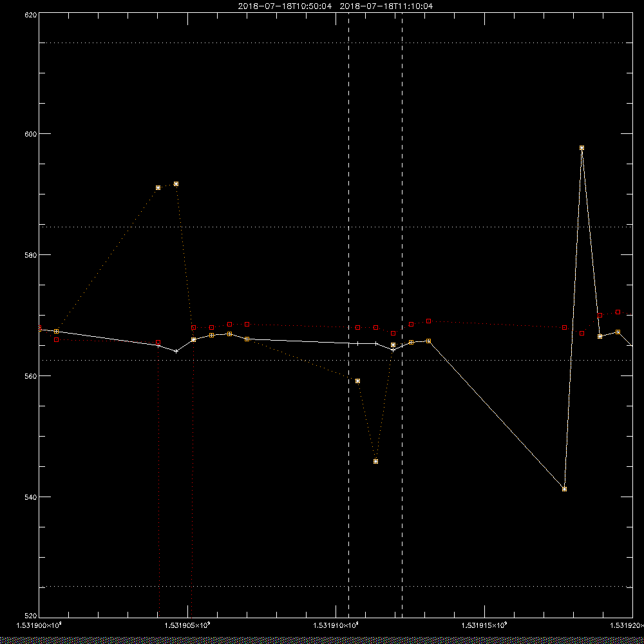This screenshot has height=644, width=644.
Task: Click the second dashed vertical time marker
Action: click(402, 315)
